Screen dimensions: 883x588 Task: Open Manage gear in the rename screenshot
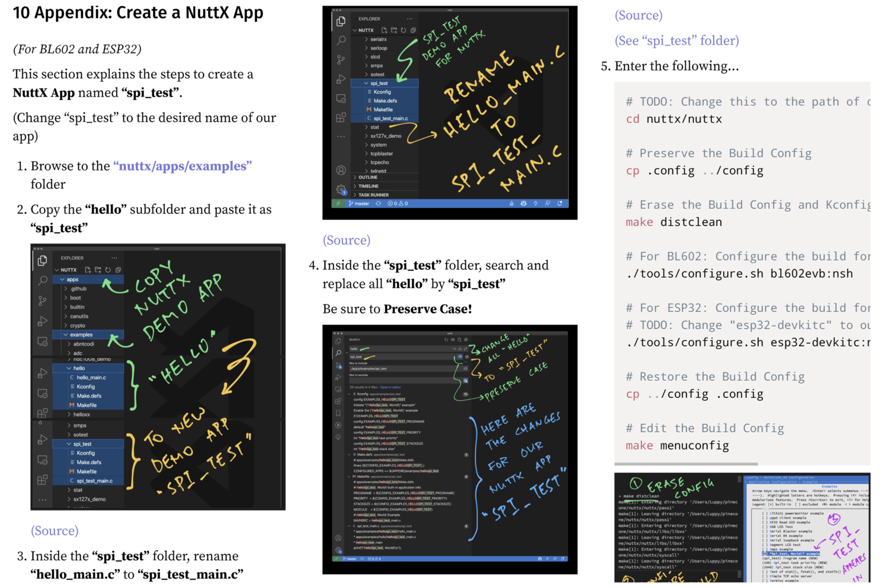coord(341,190)
